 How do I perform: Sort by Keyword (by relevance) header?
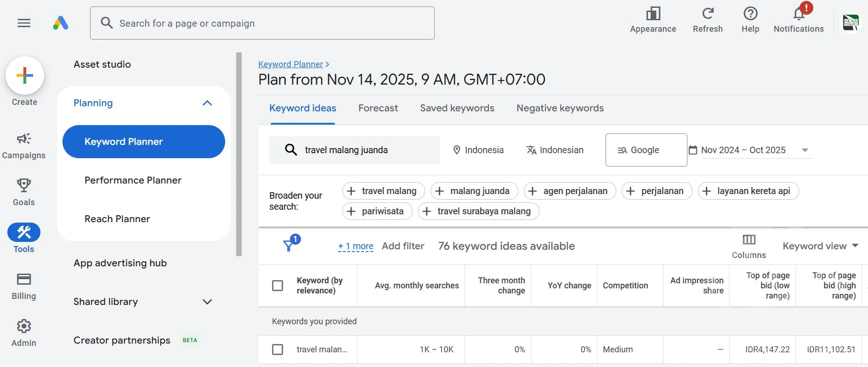coord(320,286)
